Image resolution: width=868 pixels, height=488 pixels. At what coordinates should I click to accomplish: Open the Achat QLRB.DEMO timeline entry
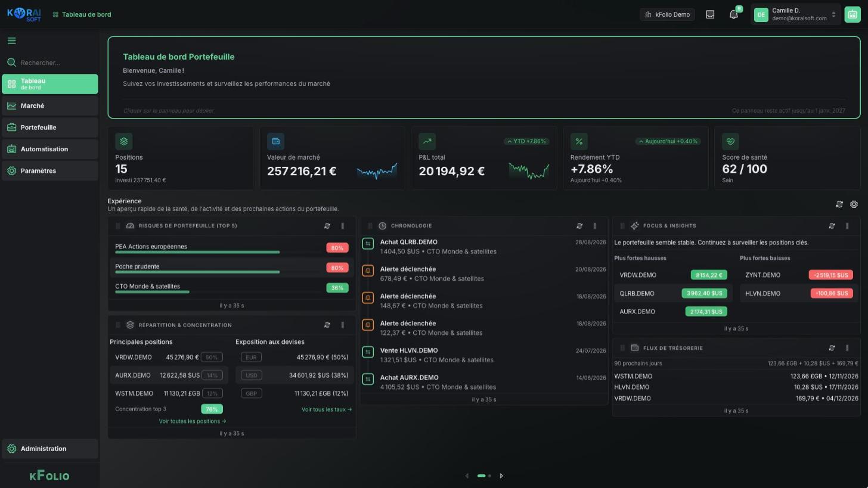pos(484,247)
